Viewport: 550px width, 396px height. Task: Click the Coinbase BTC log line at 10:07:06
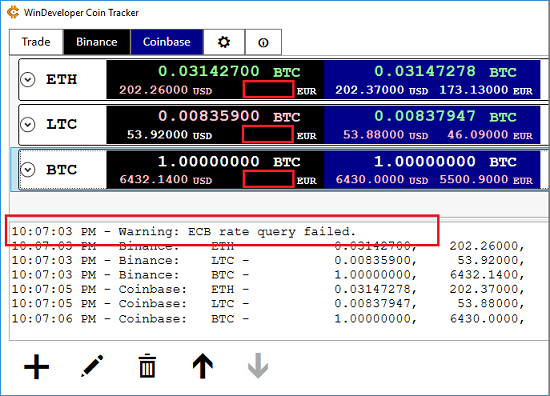(268, 318)
